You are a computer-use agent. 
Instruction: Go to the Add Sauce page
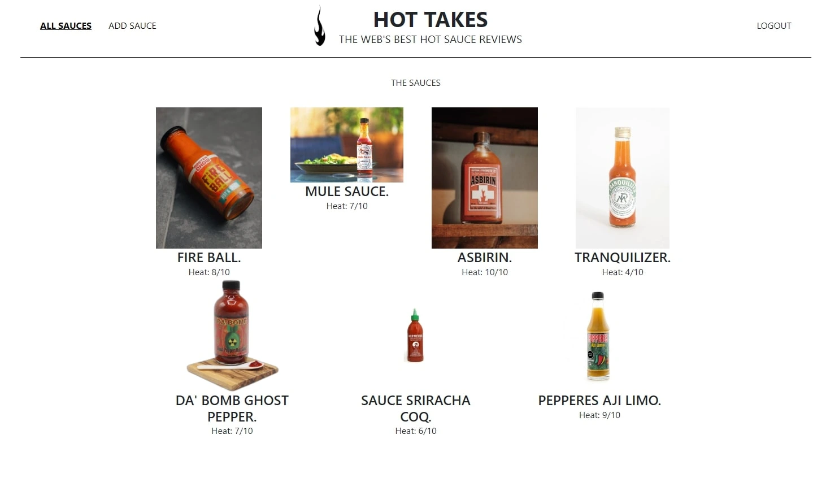[132, 26]
